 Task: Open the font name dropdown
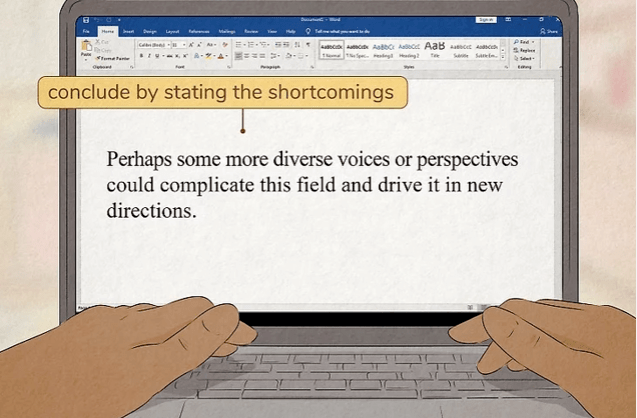tap(152, 45)
